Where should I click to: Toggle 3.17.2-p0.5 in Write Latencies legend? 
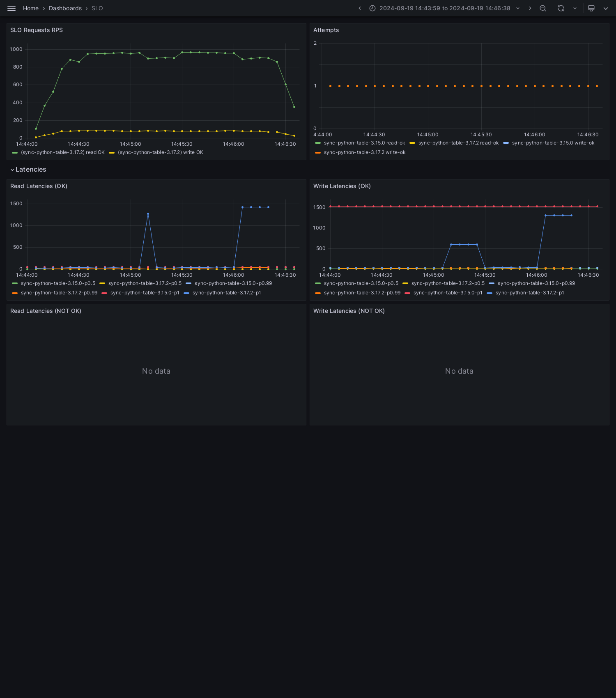point(448,283)
